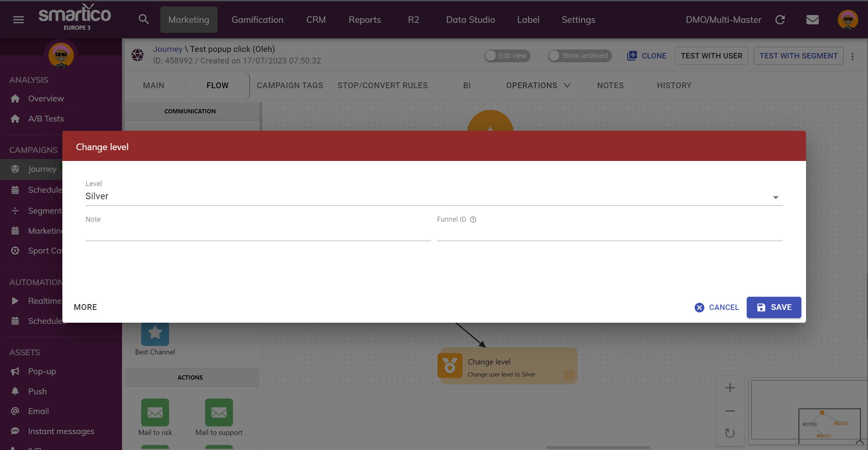Open the Level dropdown showing Silver

(x=434, y=197)
